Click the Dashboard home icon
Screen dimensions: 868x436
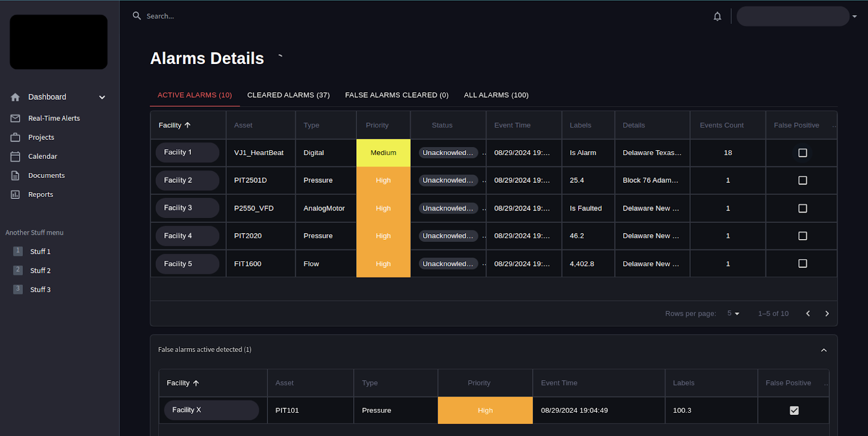15,97
